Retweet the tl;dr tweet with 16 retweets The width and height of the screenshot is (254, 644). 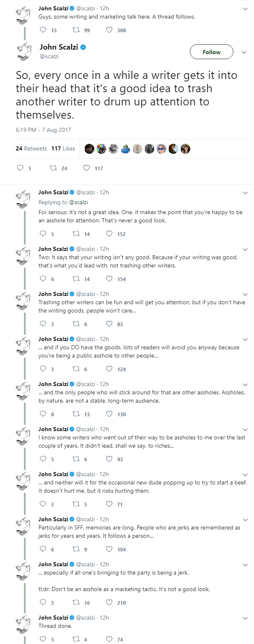coord(76,603)
